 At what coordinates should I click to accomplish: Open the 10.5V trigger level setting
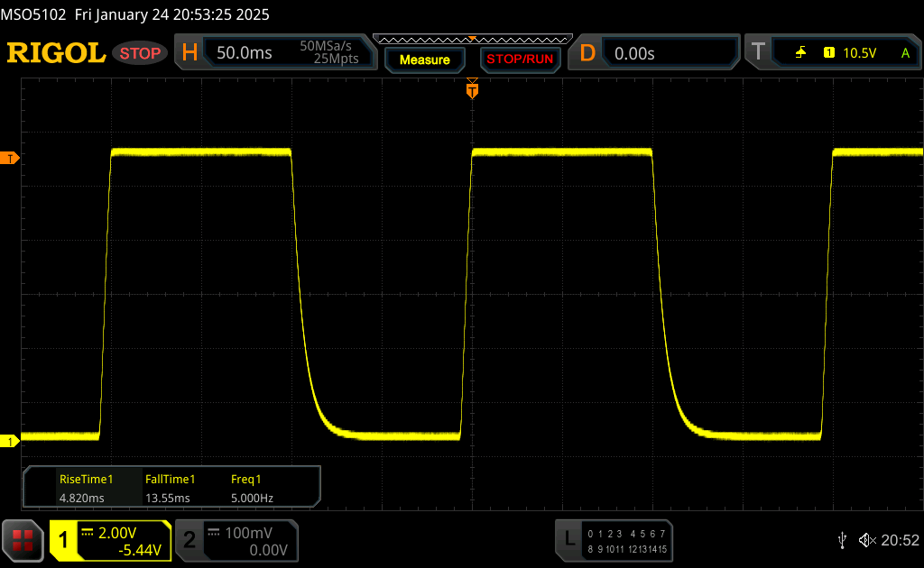tap(859, 53)
